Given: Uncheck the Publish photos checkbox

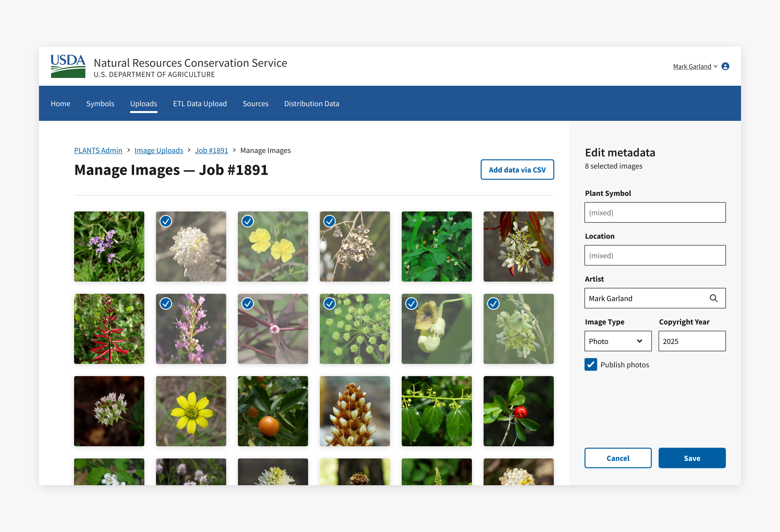Looking at the screenshot, I should (591, 365).
